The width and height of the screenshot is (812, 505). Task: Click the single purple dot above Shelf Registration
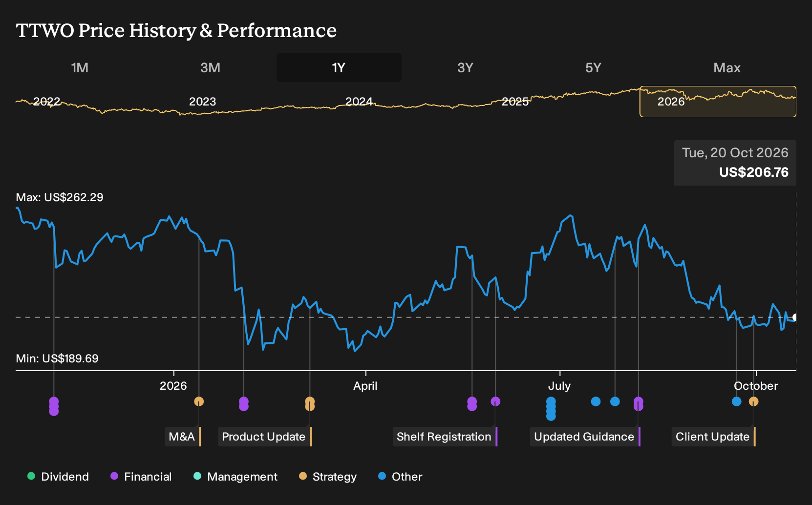pyautogui.click(x=495, y=401)
